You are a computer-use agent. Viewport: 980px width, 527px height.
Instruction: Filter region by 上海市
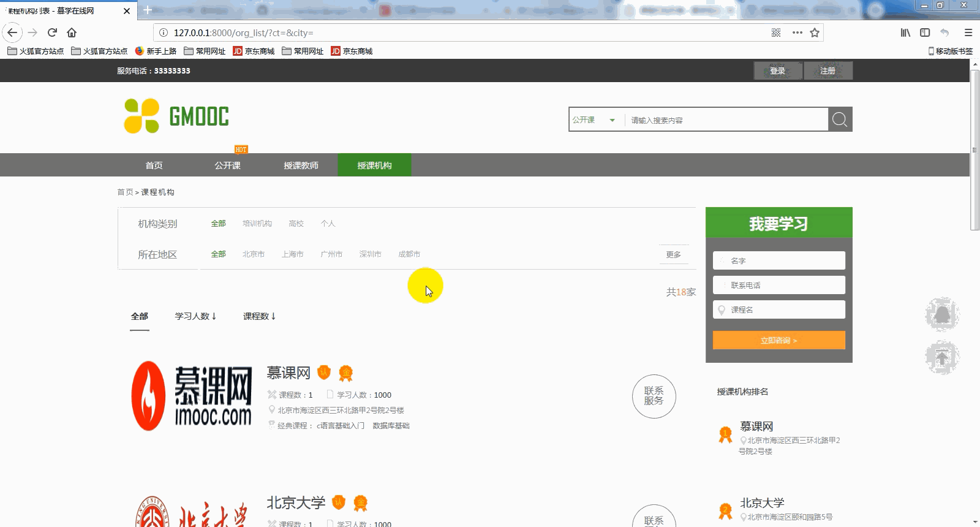tap(293, 254)
